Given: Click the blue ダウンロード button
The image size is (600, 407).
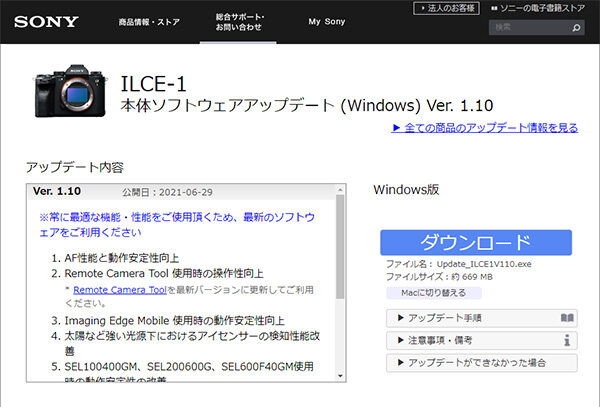Looking at the screenshot, I should pos(476,243).
